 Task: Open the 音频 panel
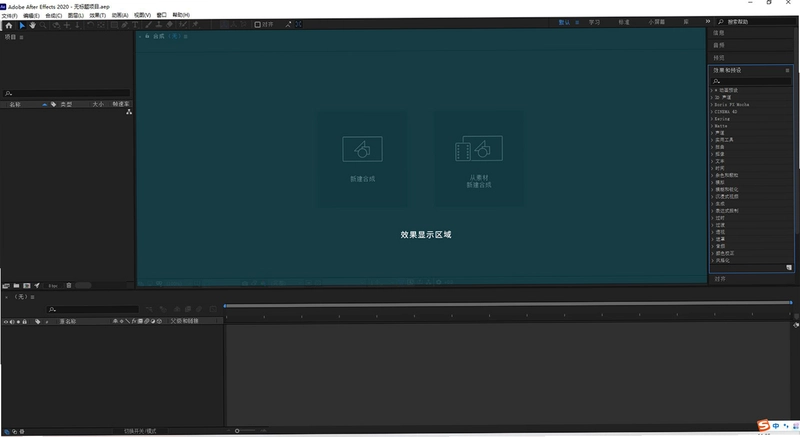tap(719, 45)
